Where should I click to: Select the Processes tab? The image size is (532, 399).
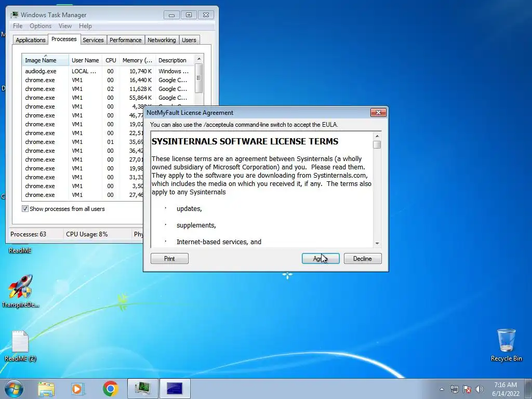(x=64, y=39)
